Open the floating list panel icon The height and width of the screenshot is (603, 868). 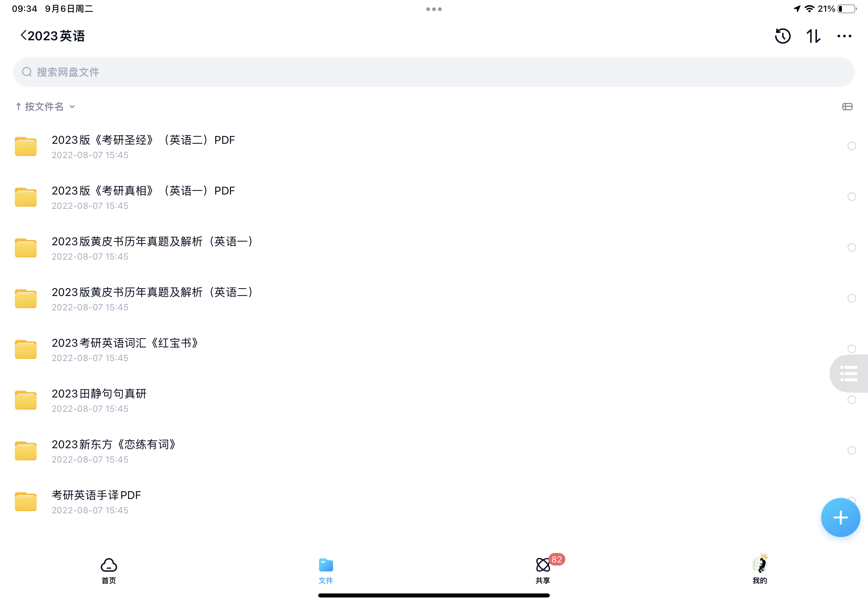pyautogui.click(x=849, y=373)
